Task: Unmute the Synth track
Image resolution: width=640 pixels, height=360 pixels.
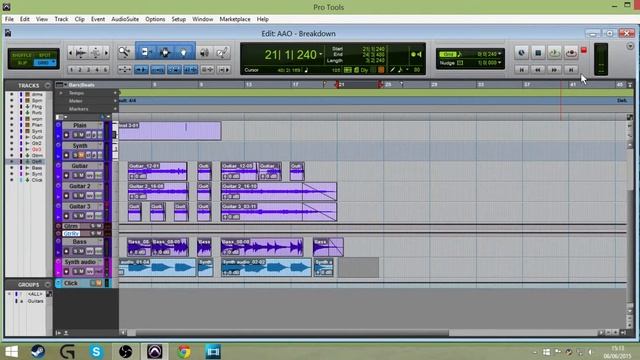Action: 81,155
